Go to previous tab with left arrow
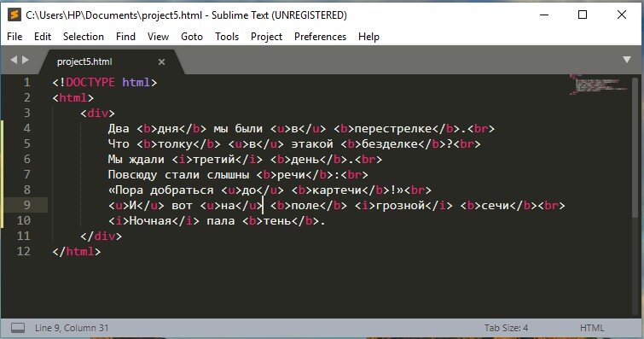Screen dimensions: 644x339 [x=14, y=60]
